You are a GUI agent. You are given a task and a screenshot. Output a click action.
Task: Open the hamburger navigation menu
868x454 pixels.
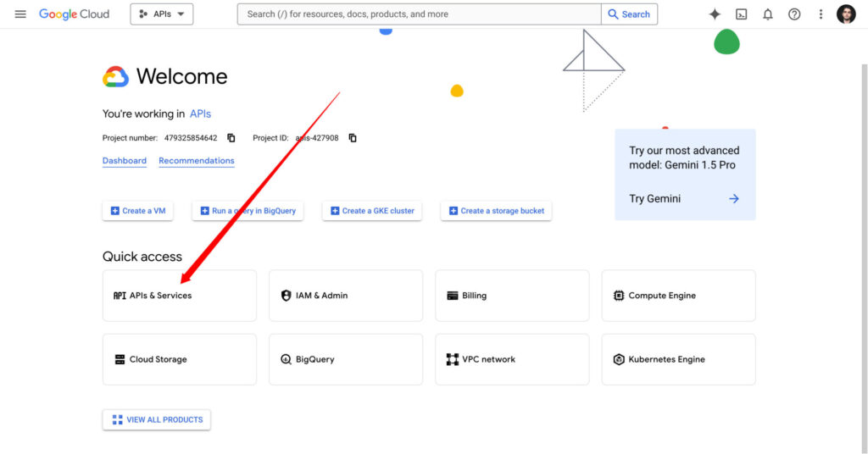point(20,14)
